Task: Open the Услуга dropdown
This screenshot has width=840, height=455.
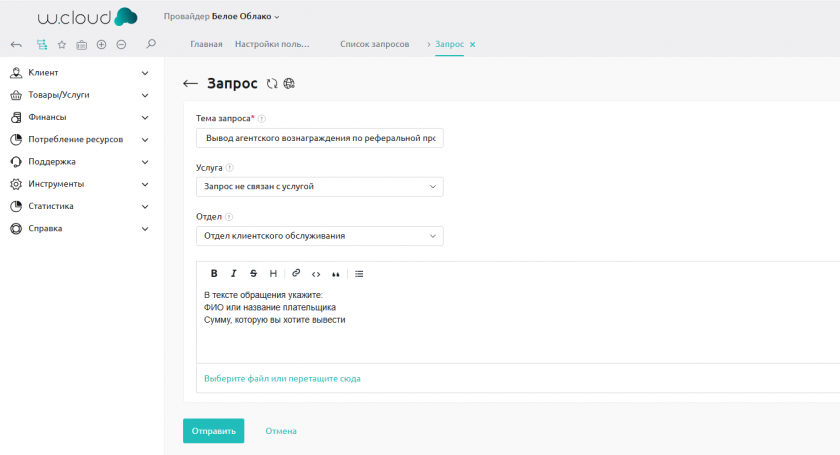Action: pos(319,187)
